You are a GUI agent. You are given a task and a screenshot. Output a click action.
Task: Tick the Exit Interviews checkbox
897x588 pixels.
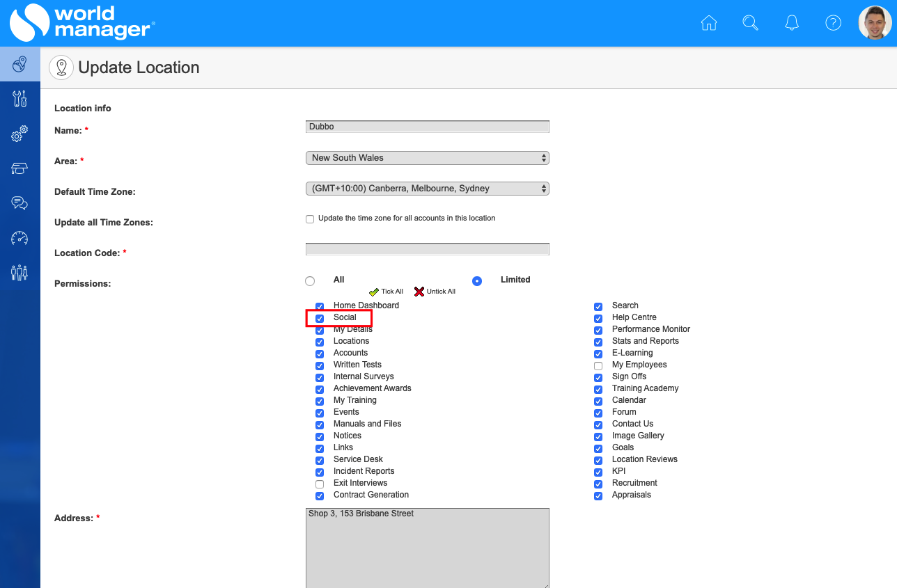click(320, 484)
